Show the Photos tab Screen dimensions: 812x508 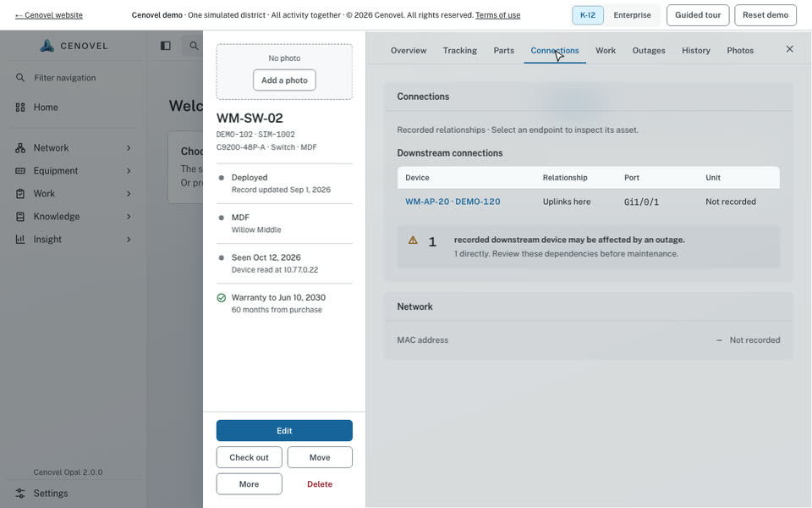pos(740,50)
